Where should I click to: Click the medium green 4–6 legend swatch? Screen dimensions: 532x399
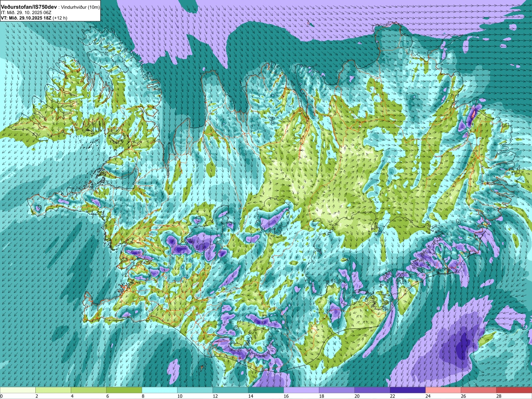[89, 390]
